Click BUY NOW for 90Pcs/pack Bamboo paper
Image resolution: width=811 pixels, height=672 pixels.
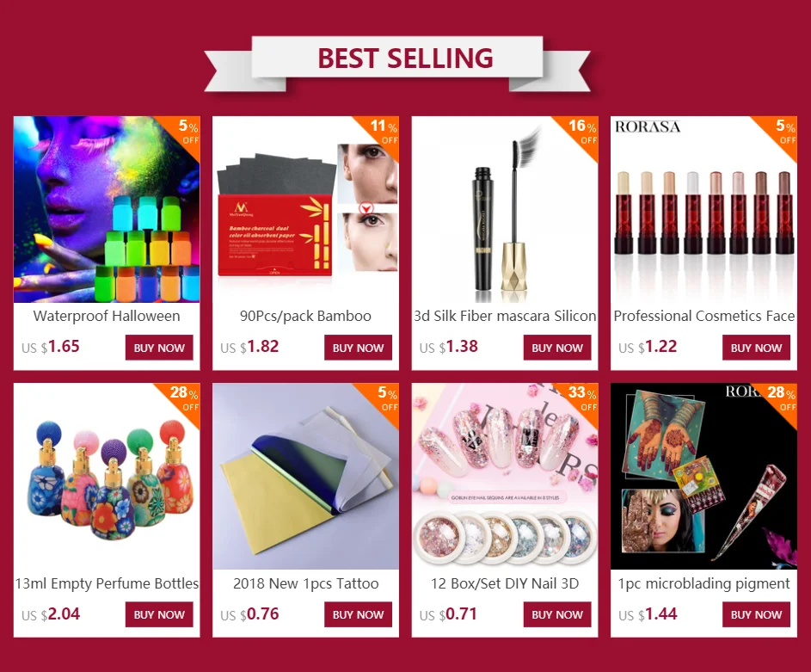pos(358,348)
